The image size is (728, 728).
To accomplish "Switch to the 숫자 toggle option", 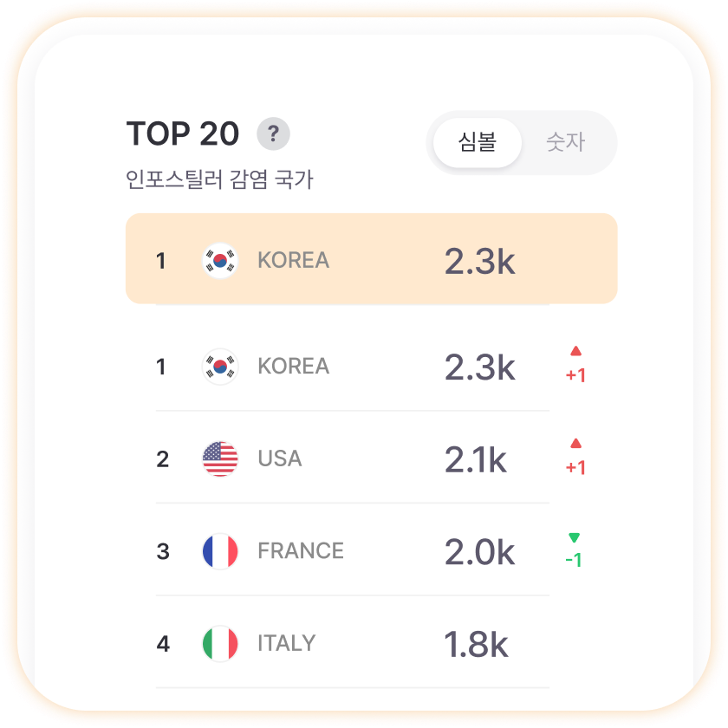I will tap(565, 142).
